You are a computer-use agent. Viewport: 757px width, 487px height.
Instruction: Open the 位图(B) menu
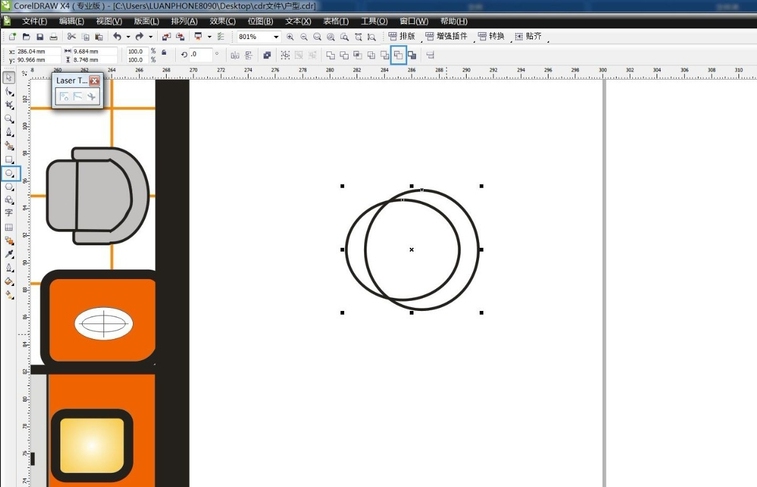[x=259, y=21]
